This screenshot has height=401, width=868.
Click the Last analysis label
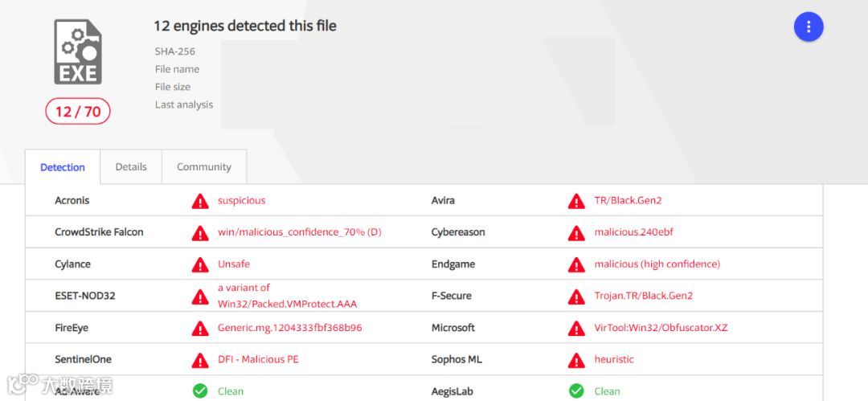tap(184, 104)
